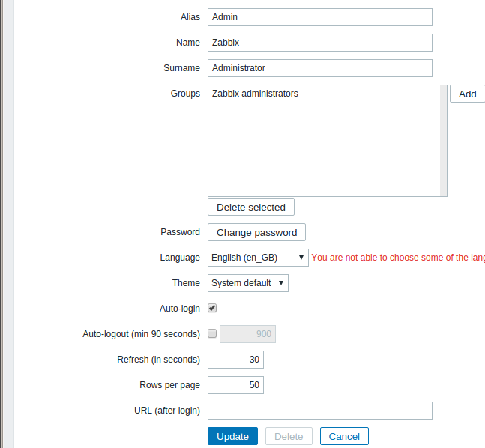This screenshot has height=448, width=485.
Task: Click the disabled Auto-logout seconds field
Action: (x=249, y=334)
